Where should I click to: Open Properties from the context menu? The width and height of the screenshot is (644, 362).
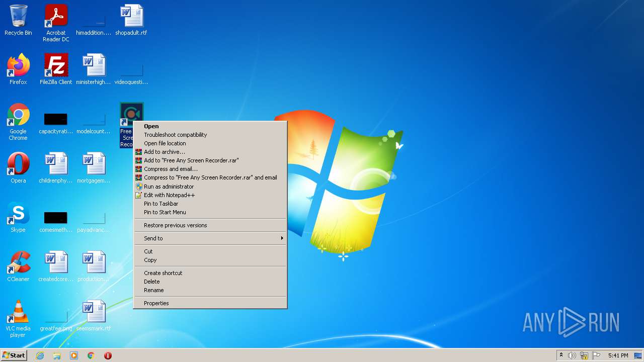(210, 303)
